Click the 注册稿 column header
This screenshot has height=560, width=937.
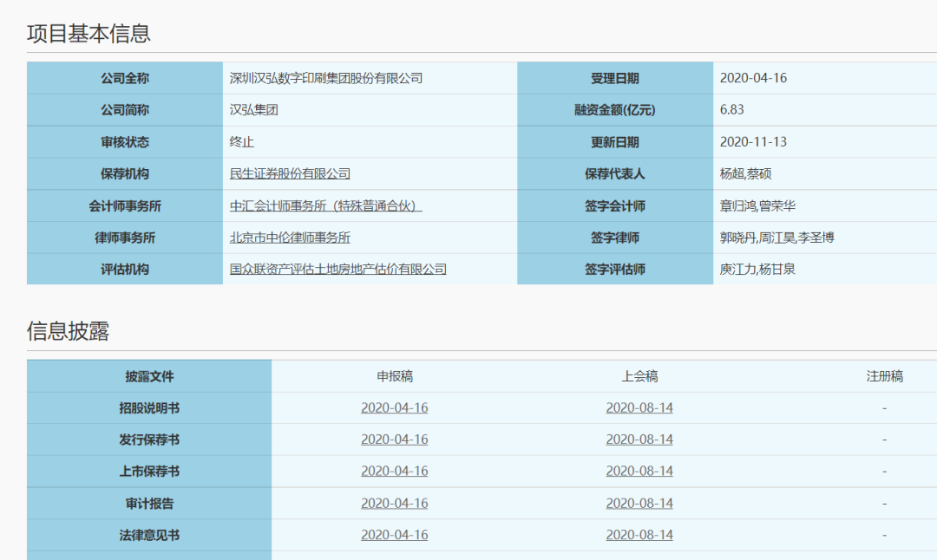pyautogui.click(x=884, y=376)
